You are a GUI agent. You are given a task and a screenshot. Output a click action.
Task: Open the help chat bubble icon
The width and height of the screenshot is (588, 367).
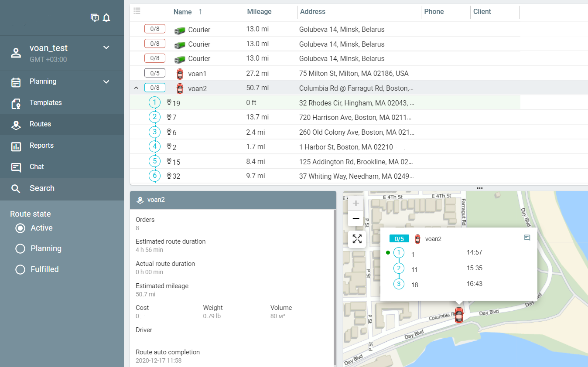tap(94, 18)
